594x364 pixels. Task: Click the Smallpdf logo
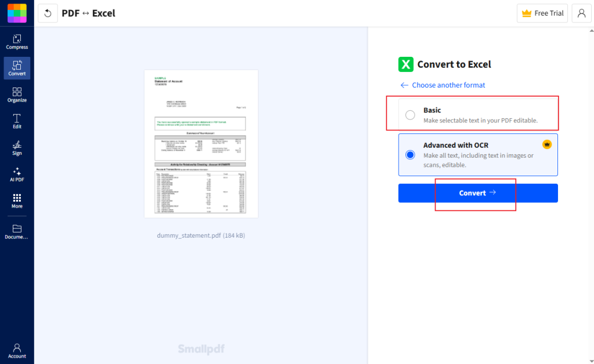[x=17, y=13]
